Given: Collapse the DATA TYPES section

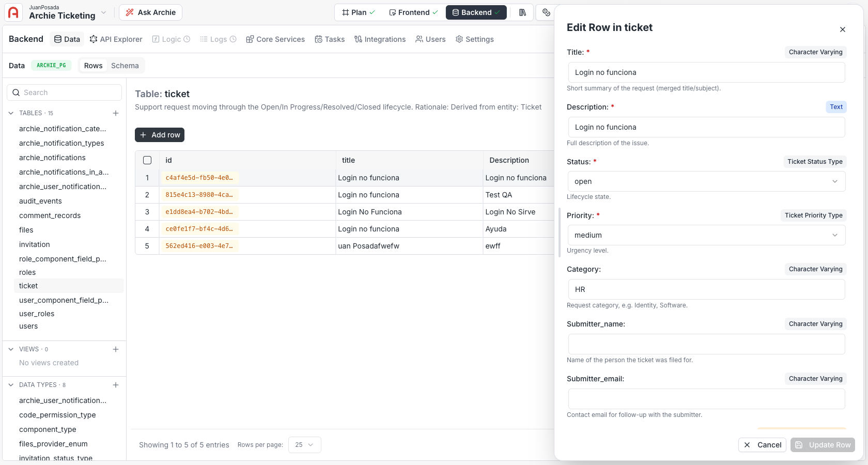Looking at the screenshot, I should click(x=11, y=385).
